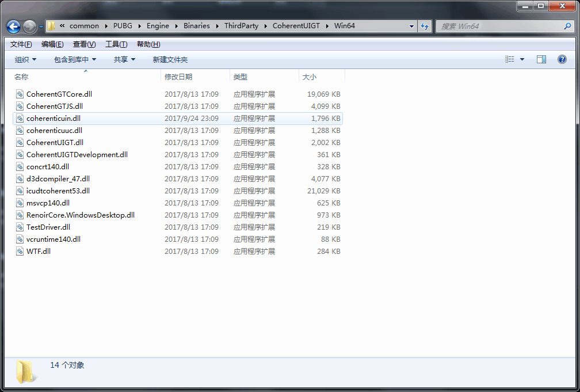Click the refresh button beside address bar

pos(425,26)
